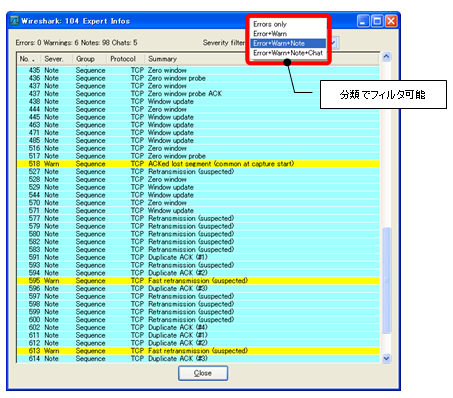Select row 436 Zero window probe
This screenshot has height=398, width=453.
pos(198,78)
